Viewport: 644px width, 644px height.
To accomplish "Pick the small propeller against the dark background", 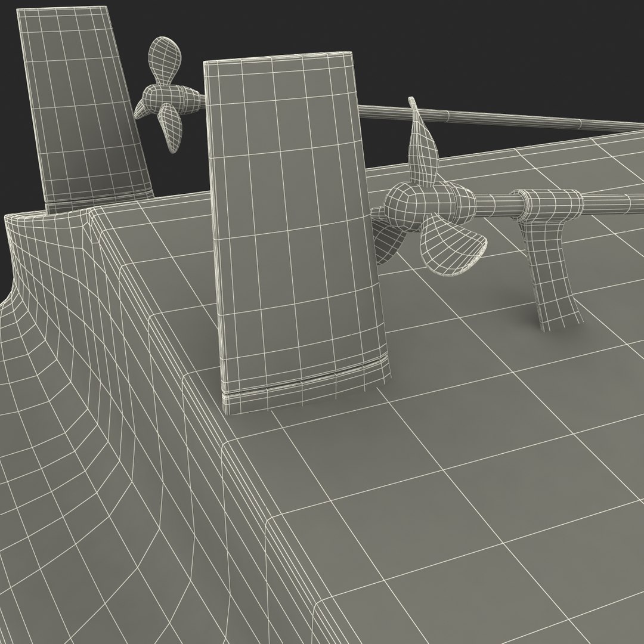I will pos(168,94).
